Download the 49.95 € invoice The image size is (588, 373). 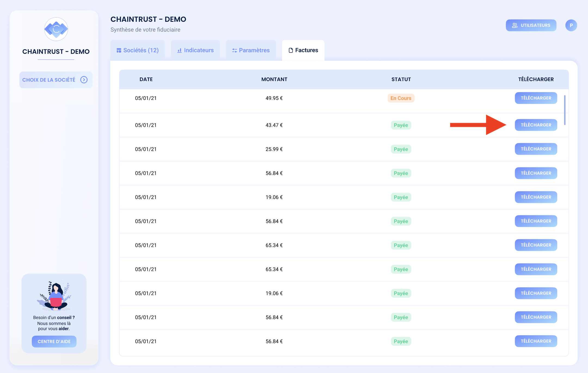point(536,98)
